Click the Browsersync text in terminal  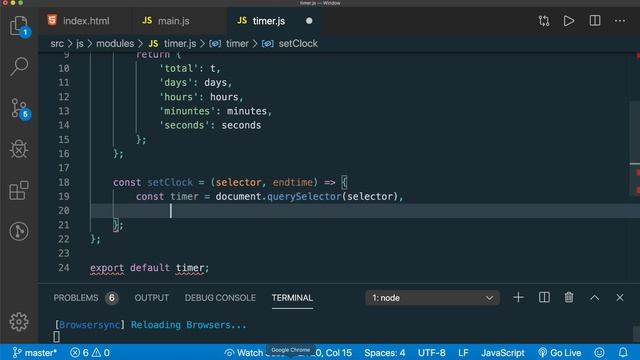click(89, 325)
